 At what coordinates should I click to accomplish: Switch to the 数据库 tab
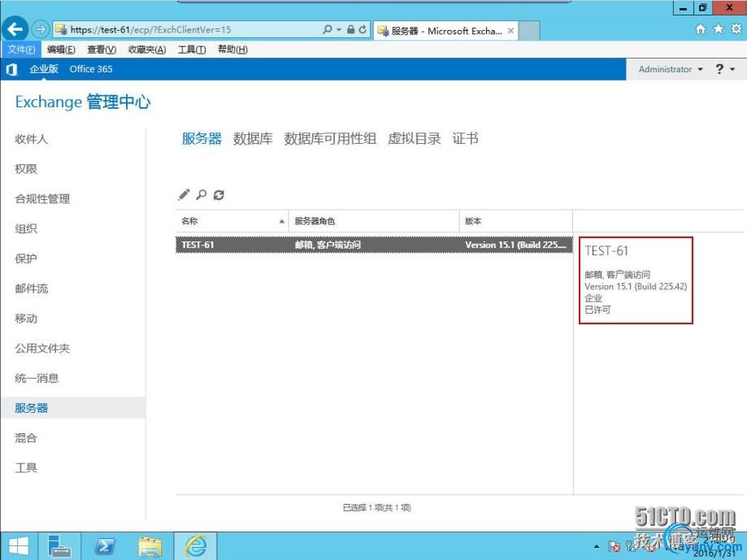tap(253, 138)
